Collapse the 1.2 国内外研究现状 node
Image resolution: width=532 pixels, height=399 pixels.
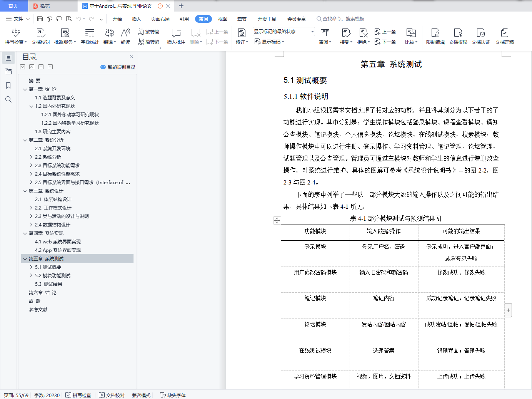coord(31,106)
